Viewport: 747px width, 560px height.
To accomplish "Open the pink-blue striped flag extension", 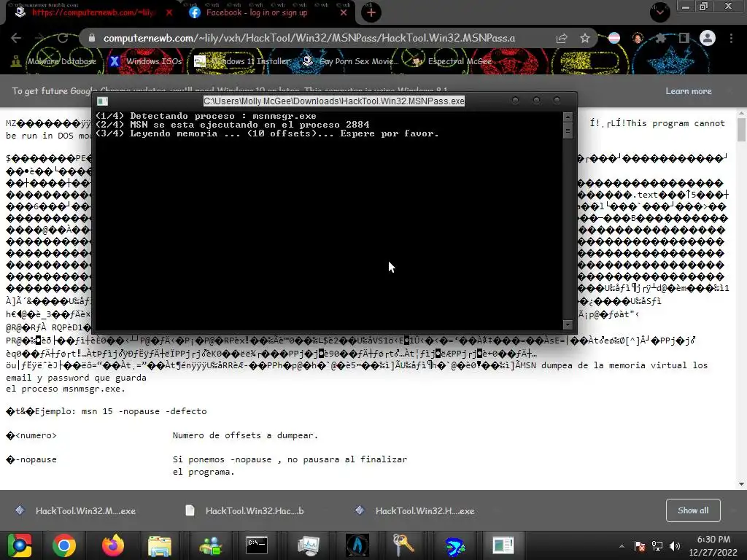I will coord(614,38).
